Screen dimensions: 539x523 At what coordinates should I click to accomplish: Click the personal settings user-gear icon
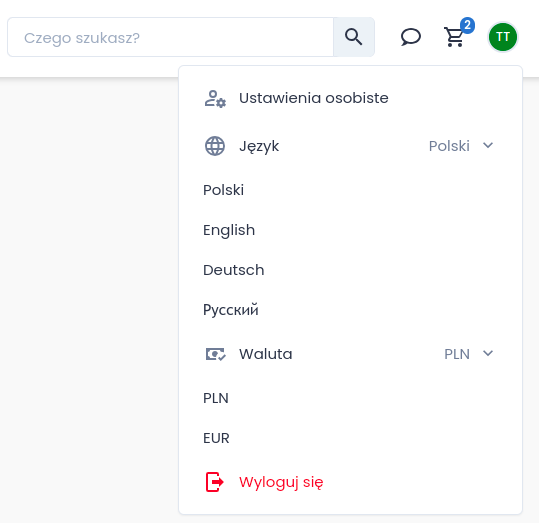[215, 99]
